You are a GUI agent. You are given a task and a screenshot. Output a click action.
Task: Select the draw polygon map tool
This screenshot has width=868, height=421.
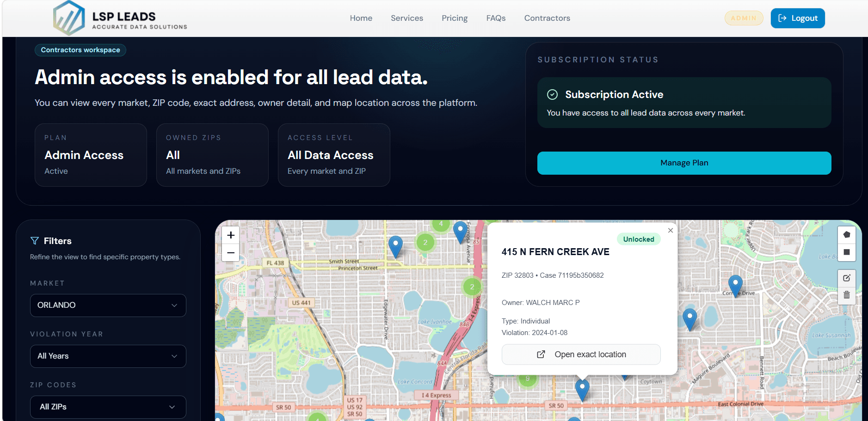click(x=847, y=235)
